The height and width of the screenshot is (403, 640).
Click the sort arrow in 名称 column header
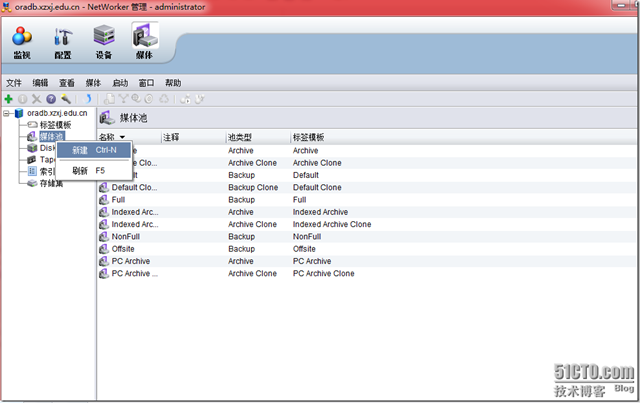[122, 137]
